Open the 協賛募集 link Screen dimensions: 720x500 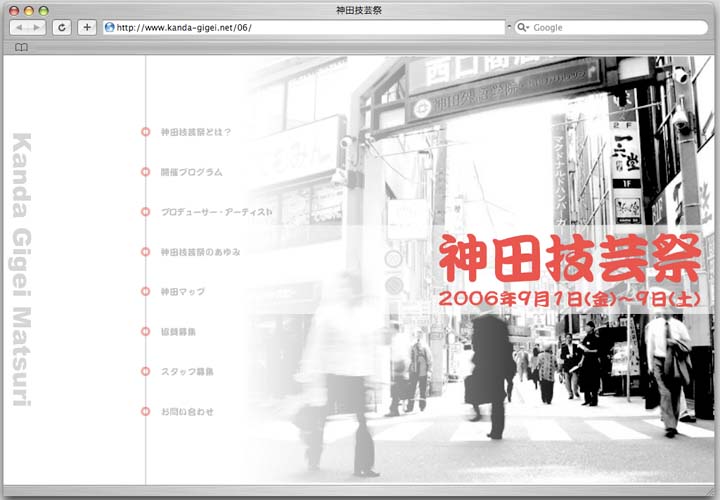coord(178,331)
